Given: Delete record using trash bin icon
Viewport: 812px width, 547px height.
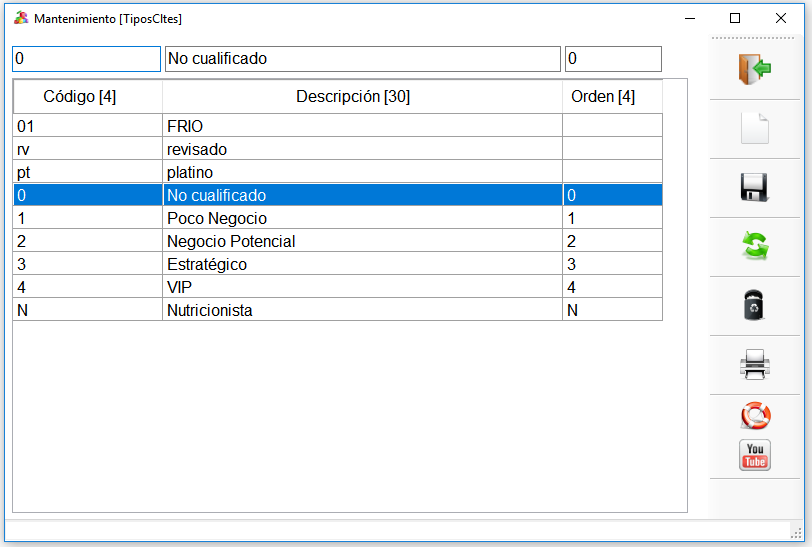Looking at the screenshot, I should 754,305.
